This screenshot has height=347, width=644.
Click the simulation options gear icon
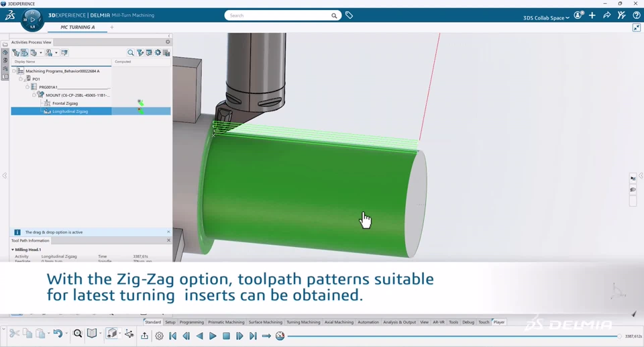[x=159, y=336]
